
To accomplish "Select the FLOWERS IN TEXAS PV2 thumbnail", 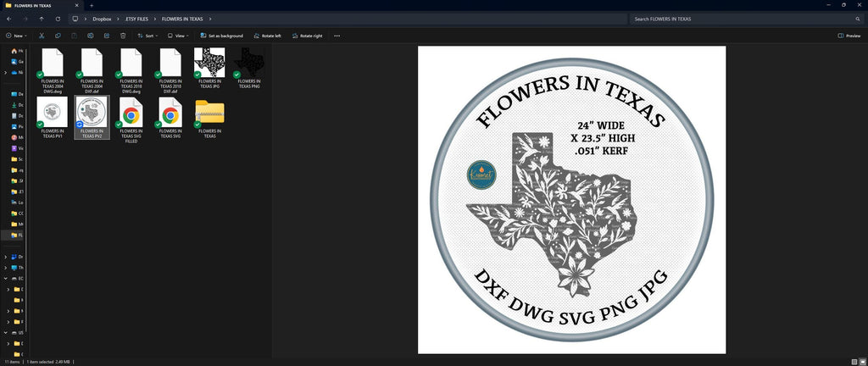I will pyautogui.click(x=92, y=117).
